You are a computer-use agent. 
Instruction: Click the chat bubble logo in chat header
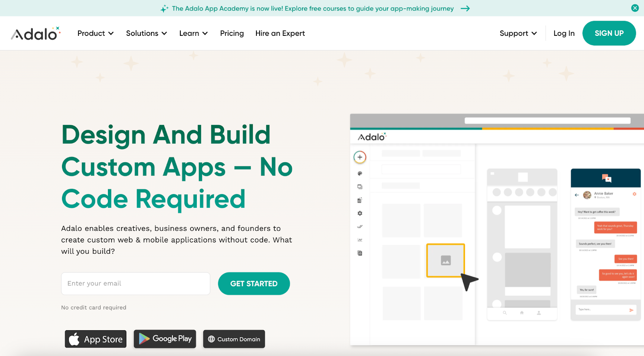(606, 178)
